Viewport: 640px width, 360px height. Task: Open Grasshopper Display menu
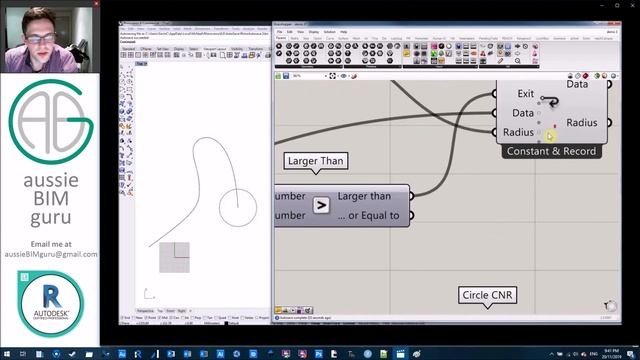(x=314, y=32)
